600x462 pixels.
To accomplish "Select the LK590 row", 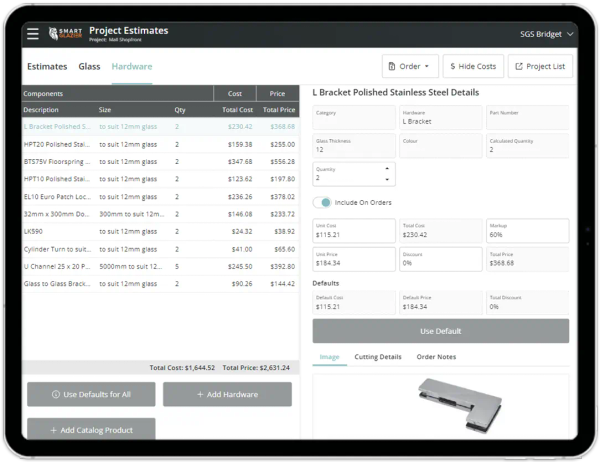I will 160,231.
